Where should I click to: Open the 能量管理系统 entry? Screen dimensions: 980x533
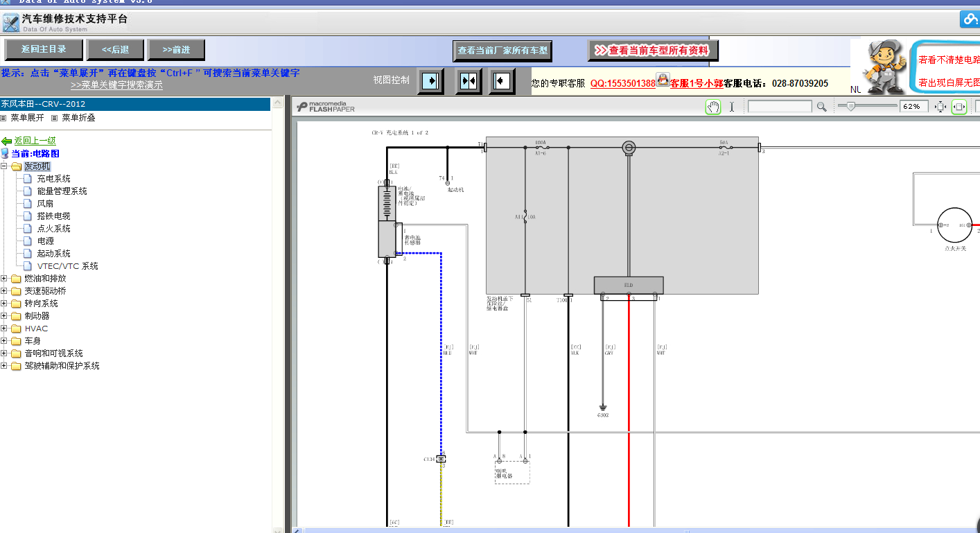[62, 191]
